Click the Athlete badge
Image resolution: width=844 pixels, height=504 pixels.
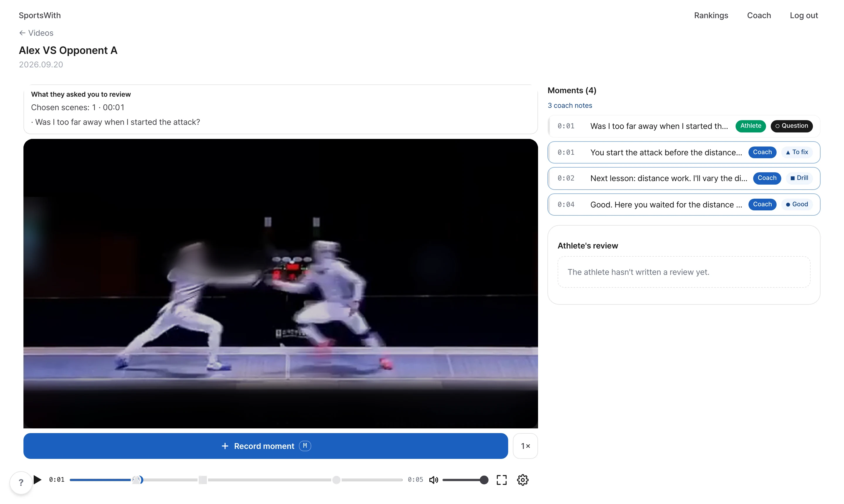pos(751,126)
